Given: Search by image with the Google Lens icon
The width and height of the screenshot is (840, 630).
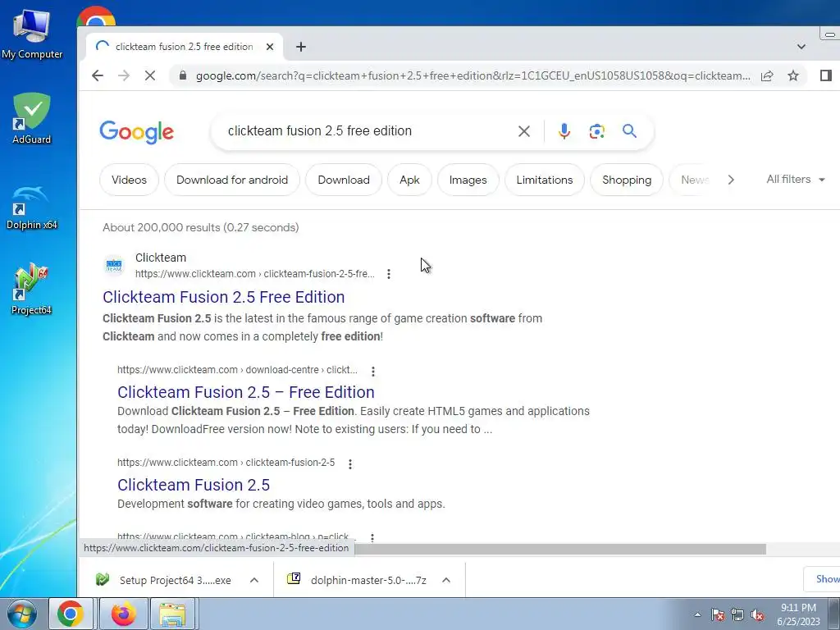Looking at the screenshot, I should [x=597, y=131].
